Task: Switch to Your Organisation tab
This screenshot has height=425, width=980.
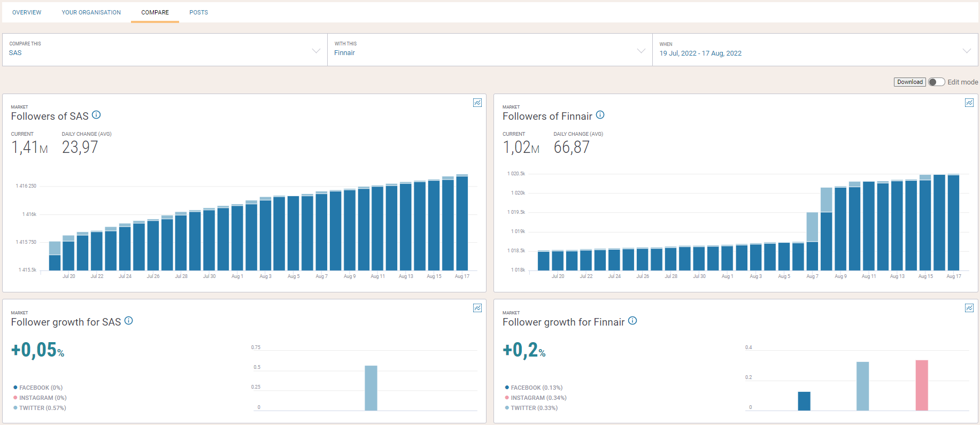Action: click(x=91, y=12)
